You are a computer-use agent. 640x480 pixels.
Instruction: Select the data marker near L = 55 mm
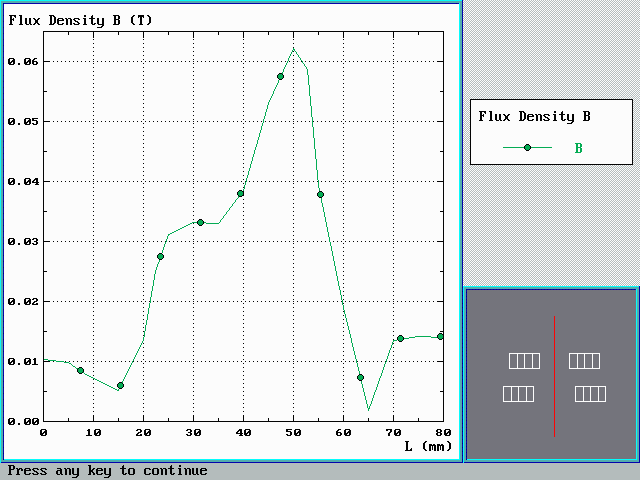coord(320,195)
